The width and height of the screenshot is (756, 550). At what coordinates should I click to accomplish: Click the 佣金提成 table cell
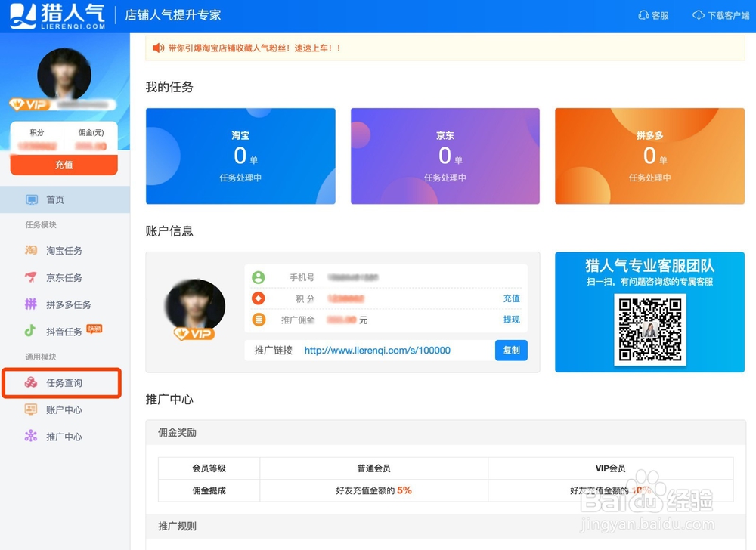point(209,490)
